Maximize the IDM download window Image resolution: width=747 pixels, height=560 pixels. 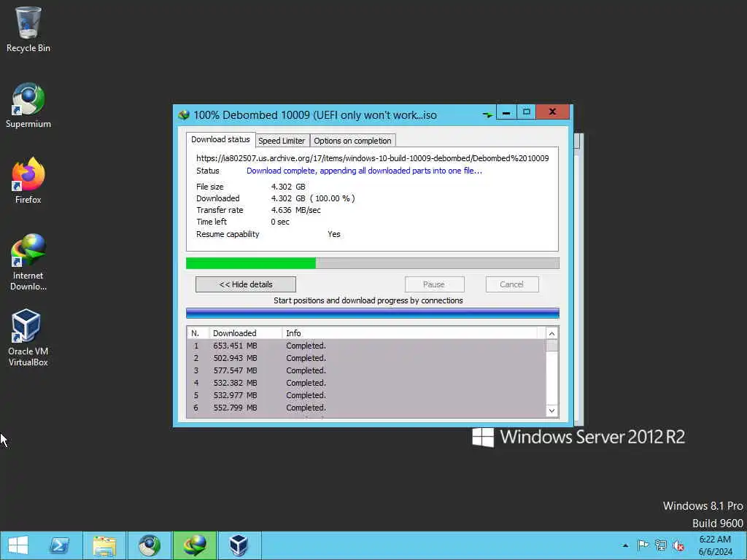click(x=527, y=112)
